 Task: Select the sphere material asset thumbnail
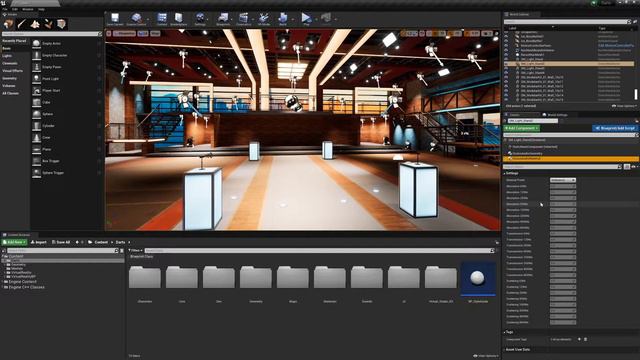pos(478,279)
